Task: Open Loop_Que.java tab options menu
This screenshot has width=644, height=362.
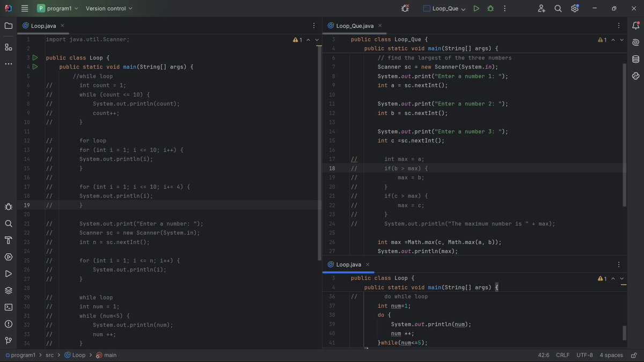Action: [x=619, y=26]
